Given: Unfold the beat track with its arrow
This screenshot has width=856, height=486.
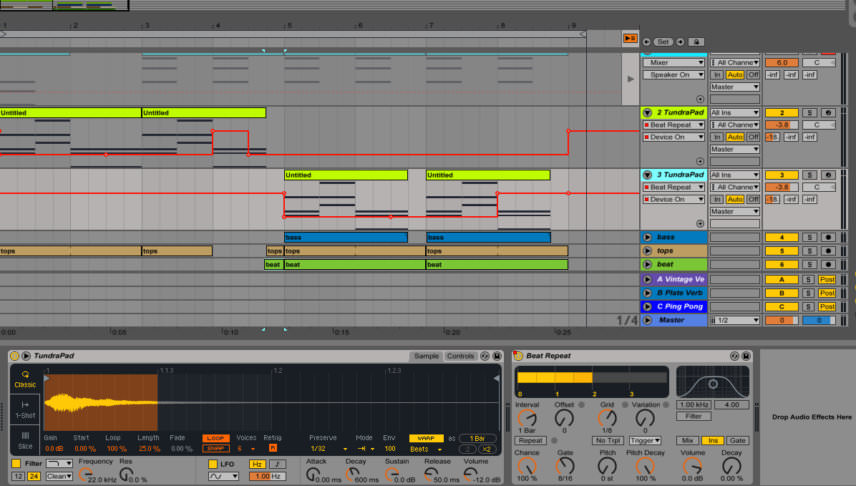Looking at the screenshot, I should coord(647,264).
